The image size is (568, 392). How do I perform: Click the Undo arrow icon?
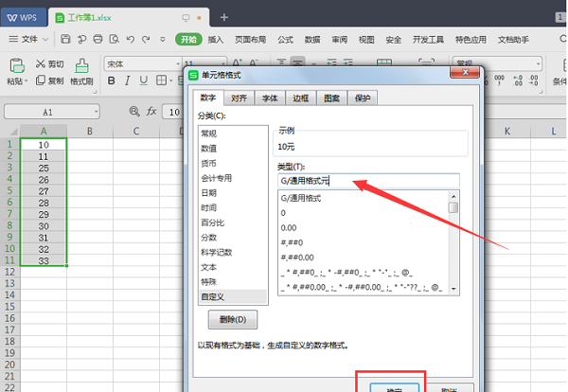(x=130, y=39)
